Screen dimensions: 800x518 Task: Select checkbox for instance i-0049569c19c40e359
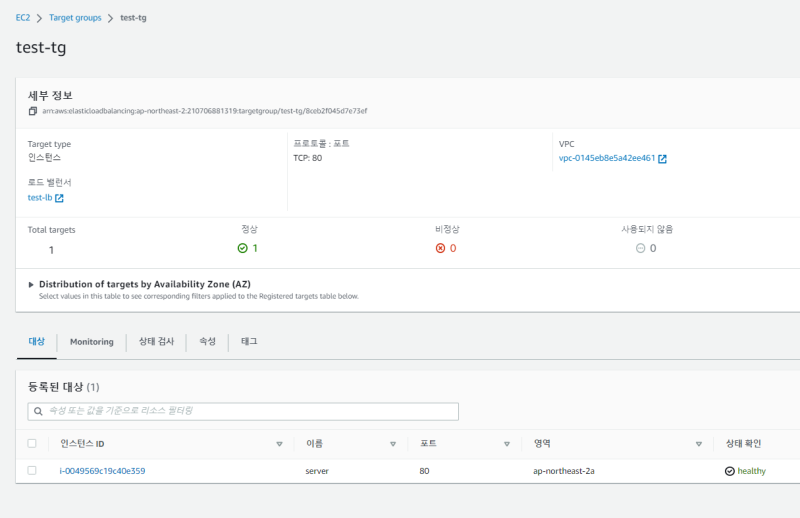click(32, 471)
